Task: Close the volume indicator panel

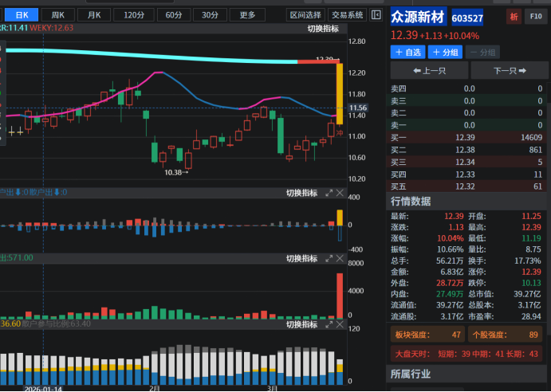Action: coord(340,259)
